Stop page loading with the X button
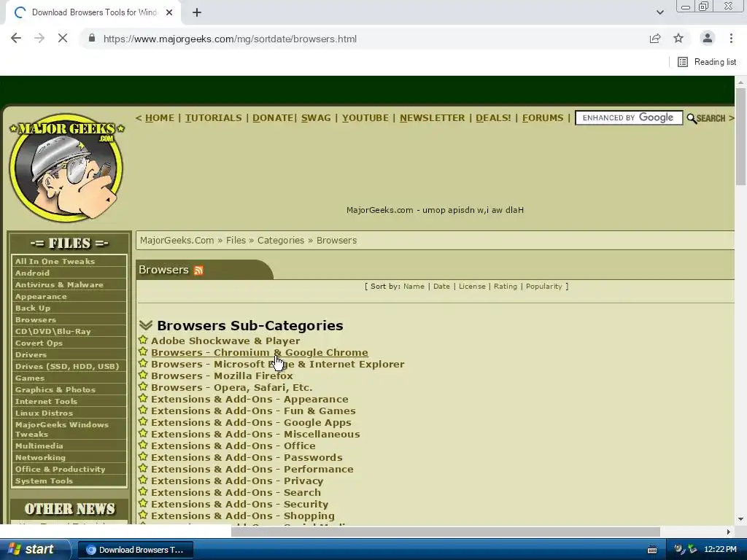 [63, 39]
